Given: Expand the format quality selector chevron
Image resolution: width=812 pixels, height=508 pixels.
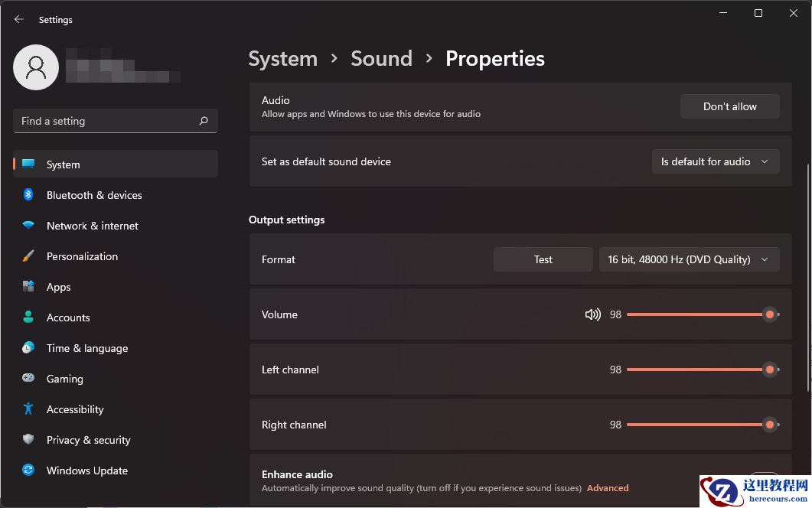Looking at the screenshot, I should pyautogui.click(x=765, y=259).
